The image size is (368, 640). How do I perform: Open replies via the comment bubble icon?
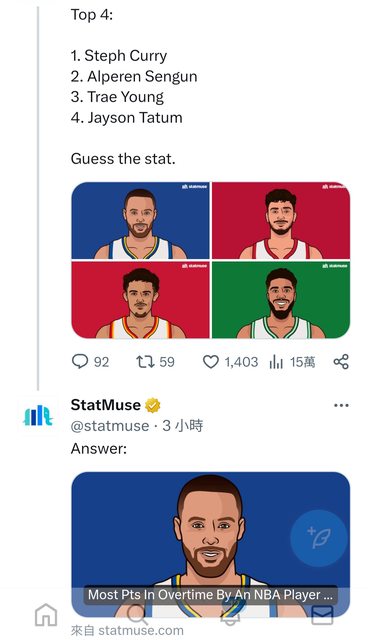point(80,362)
